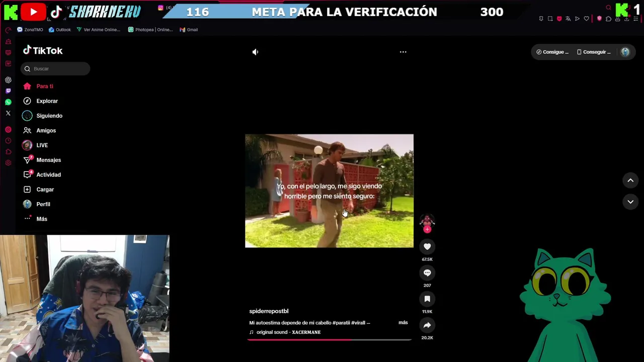Open the player icon in browser sidebar
The image size is (644, 362).
pos(8,130)
